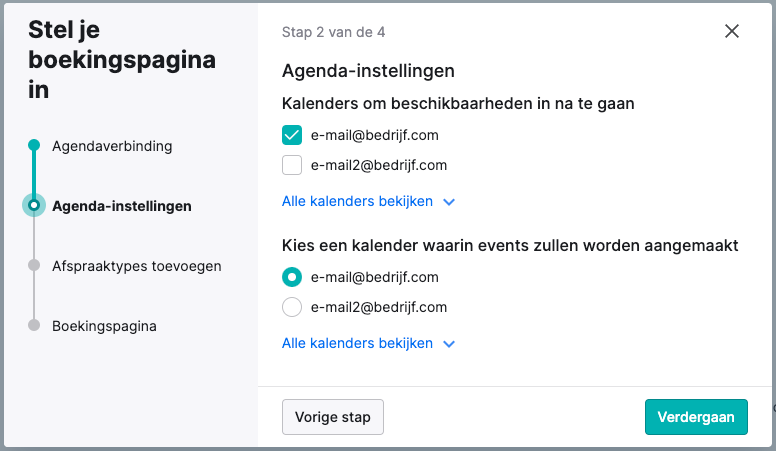
Task: Jump to 'Afspraaktypes toevoegen' step
Action: click(x=137, y=266)
